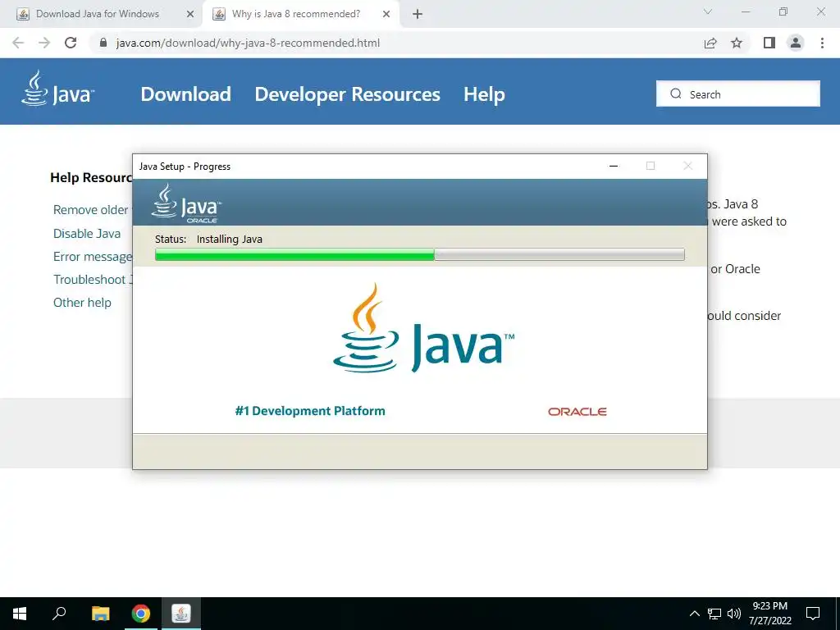
Task: Click the red ORACLE logo in installer
Action: point(577,412)
